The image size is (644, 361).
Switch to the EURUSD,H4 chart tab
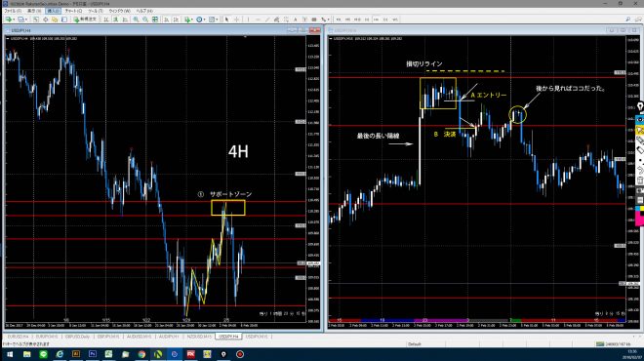pyautogui.click(x=19, y=337)
